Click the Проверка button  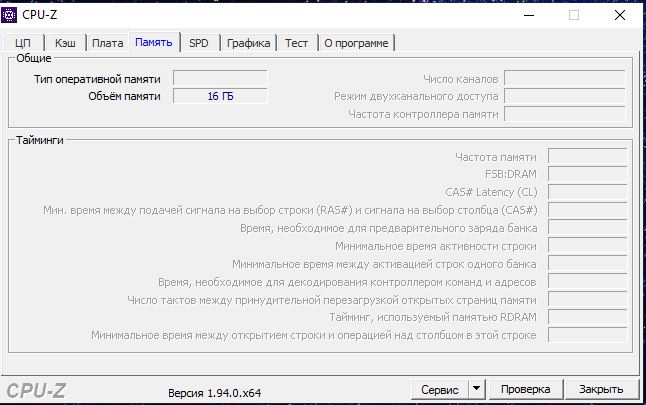(x=526, y=389)
